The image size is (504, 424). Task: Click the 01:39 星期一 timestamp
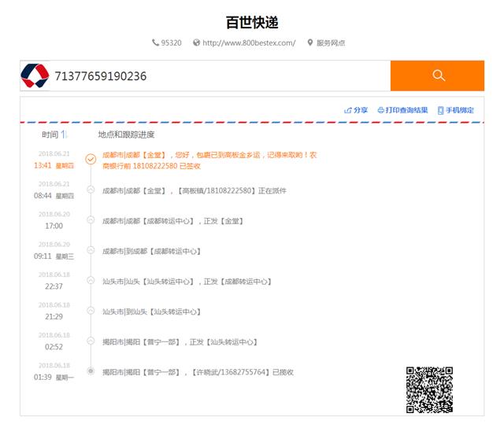[54, 377]
